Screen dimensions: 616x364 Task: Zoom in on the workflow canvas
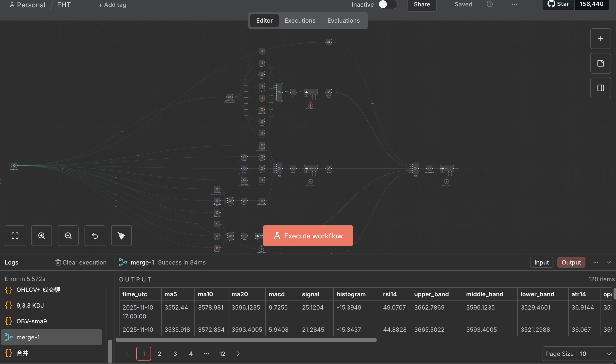(42, 236)
